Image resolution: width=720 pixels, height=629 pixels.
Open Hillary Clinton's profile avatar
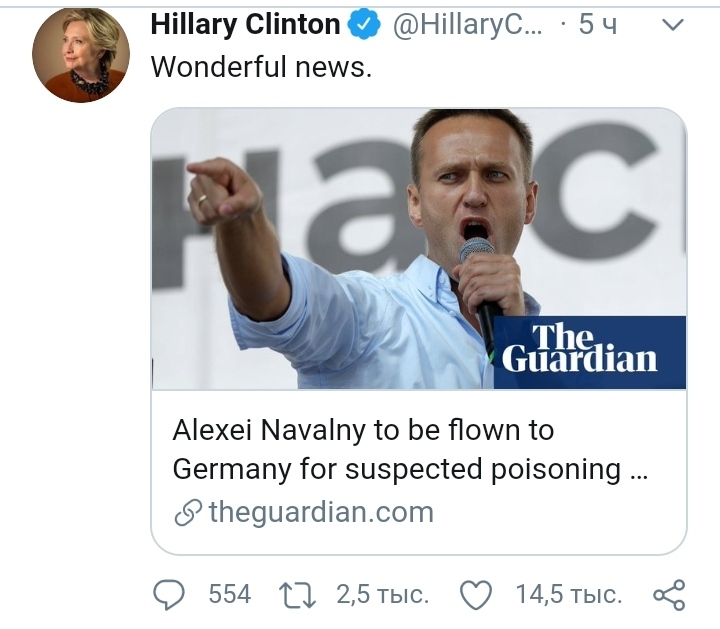tap(81, 57)
